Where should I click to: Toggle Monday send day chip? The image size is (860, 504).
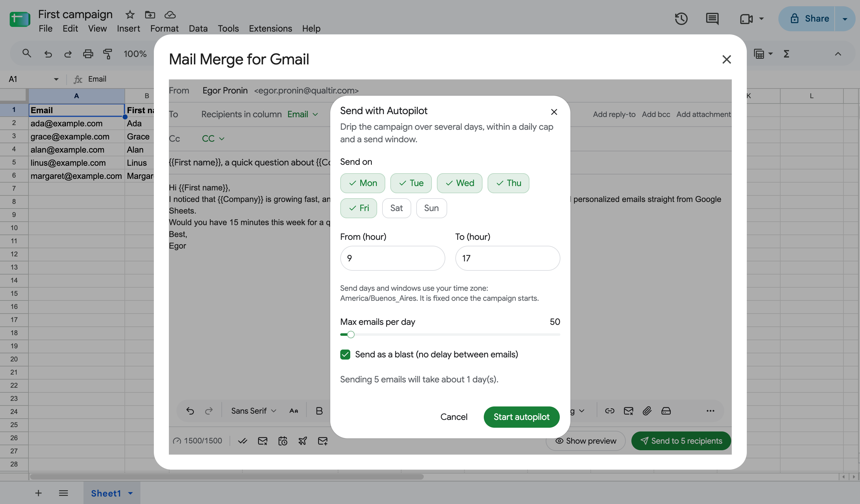pos(362,183)
